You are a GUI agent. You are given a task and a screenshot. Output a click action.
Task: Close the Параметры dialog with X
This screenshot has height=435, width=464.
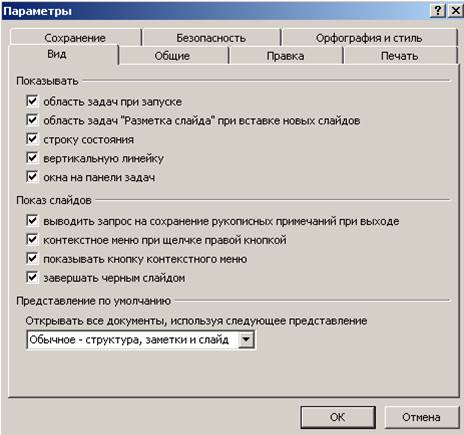pyautogui.click(x=455, y=11)
